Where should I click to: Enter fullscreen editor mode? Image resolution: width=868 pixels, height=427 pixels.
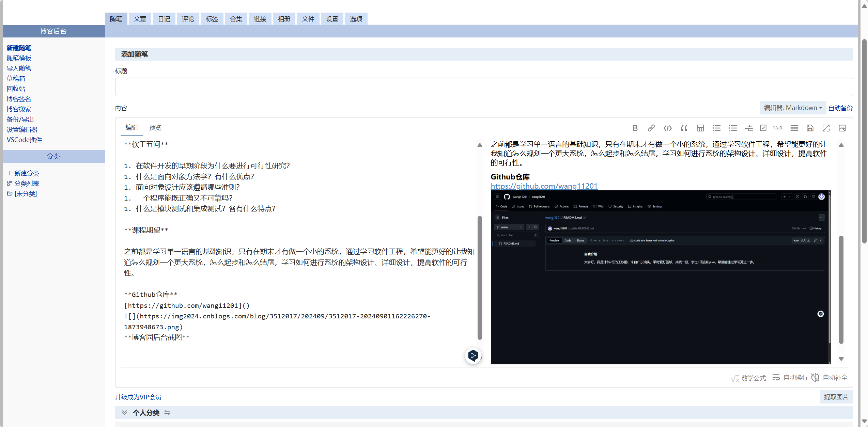tap(826, 128)
